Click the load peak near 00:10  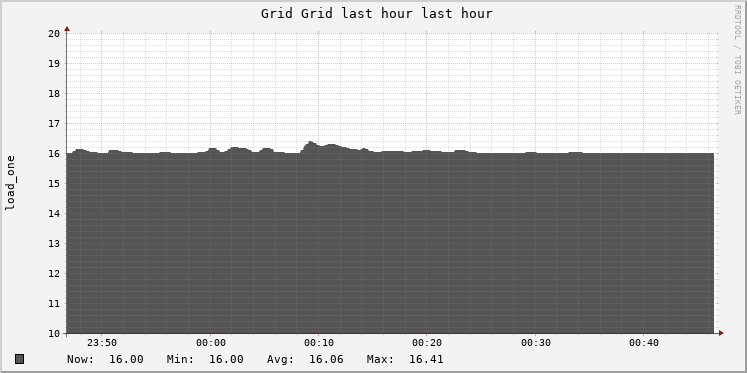click(x=310, y=142)
